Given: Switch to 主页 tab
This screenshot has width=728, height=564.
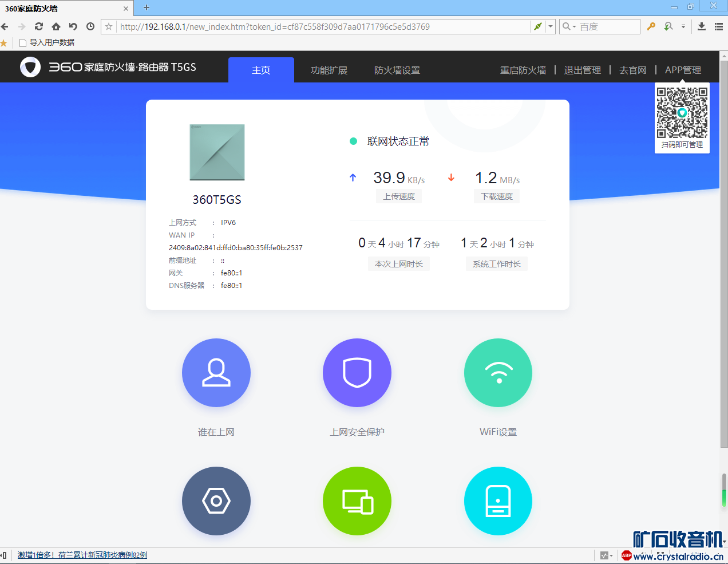Looking at the screenshot, I should [x=261, y=70].
